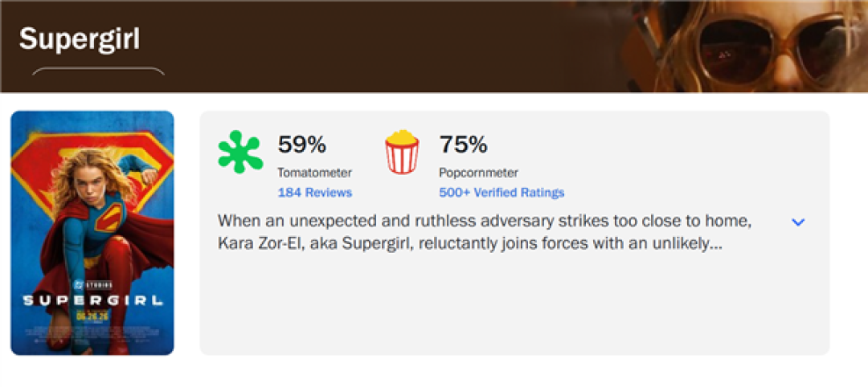The height and width of the screenshot is (387, 868).
Task: Click the 06.26.26 release date on poster
Action: 92,317
